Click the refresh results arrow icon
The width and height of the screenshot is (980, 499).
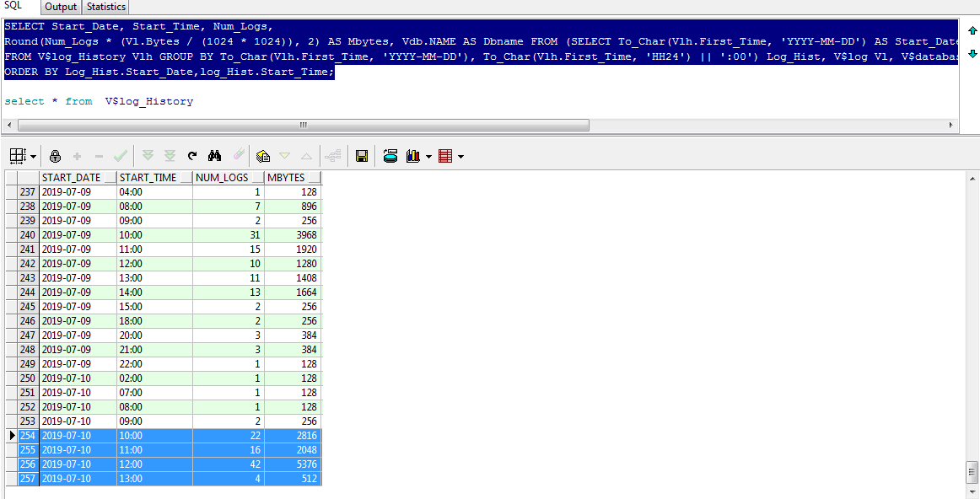point(192,156)
